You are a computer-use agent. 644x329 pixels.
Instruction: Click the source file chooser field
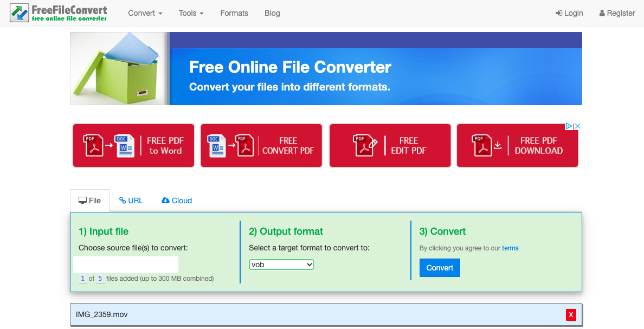[126, 265]
